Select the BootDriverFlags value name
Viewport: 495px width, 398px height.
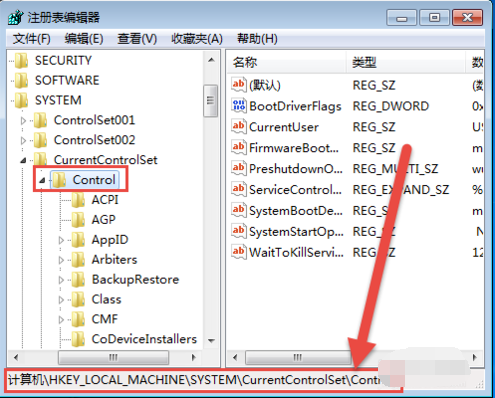click(x=295, y=106)
